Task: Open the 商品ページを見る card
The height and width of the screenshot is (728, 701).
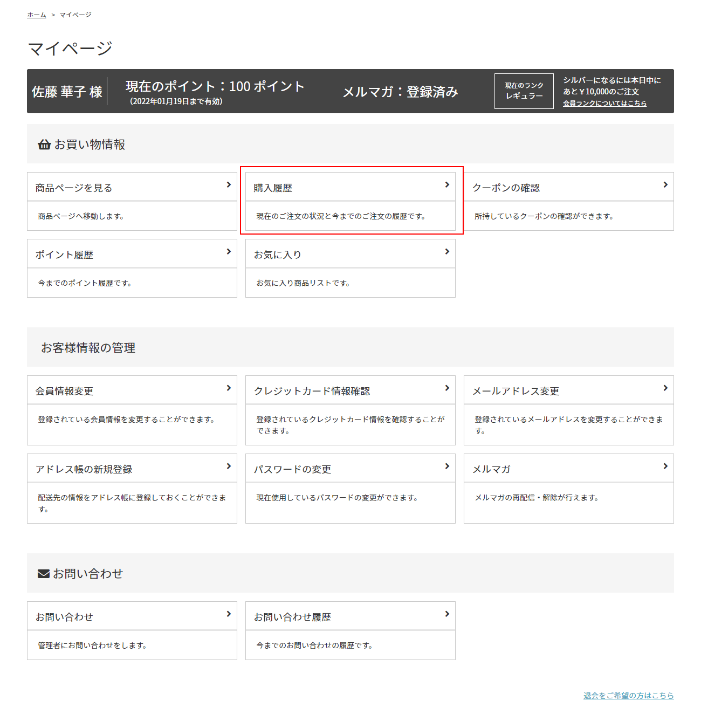Action: coord(132,201)
